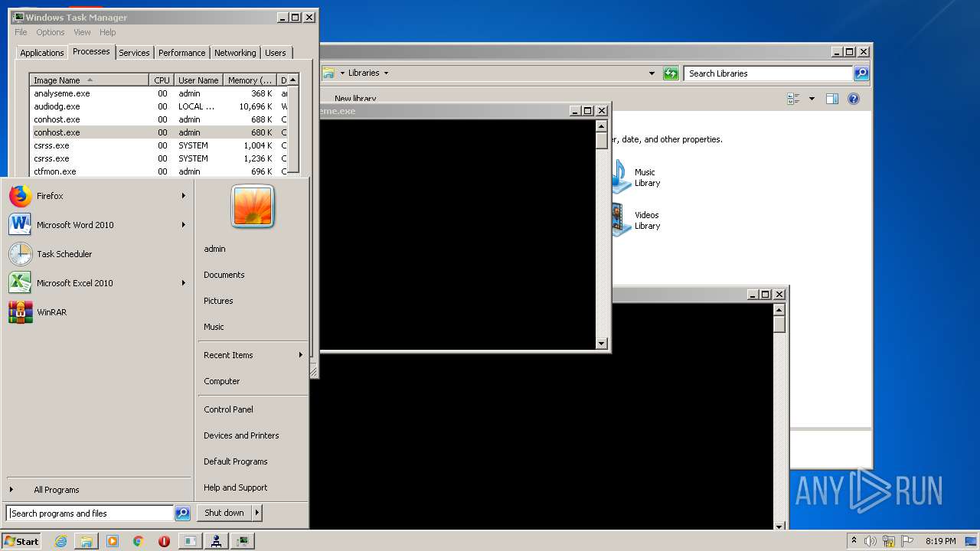
Task: Click the Search Libraries input field
Action: click(768, 73)
